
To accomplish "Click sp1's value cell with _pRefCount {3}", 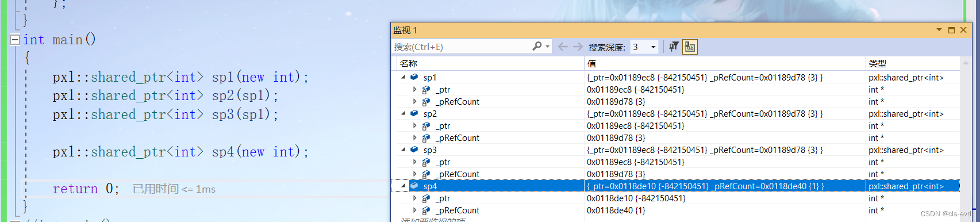I will (725, 77).
